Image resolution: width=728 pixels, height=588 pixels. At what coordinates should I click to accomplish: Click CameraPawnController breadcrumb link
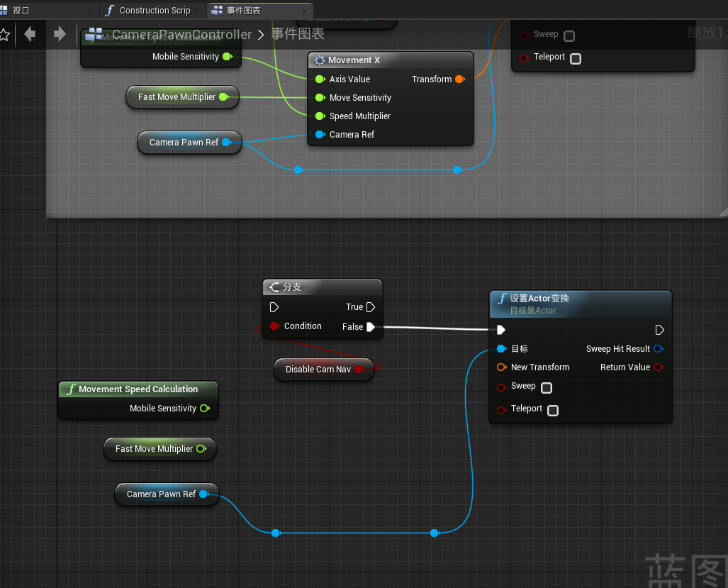[181, 34]
